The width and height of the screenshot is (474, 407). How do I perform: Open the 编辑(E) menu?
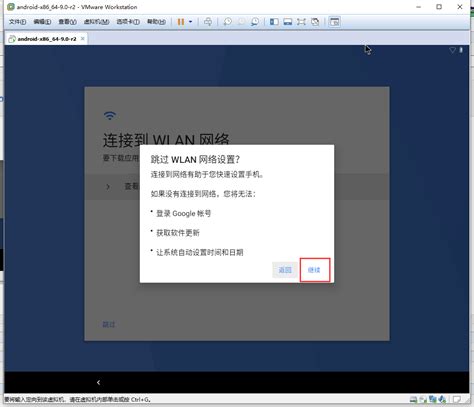pyautogui.click(x=42, y=22)
